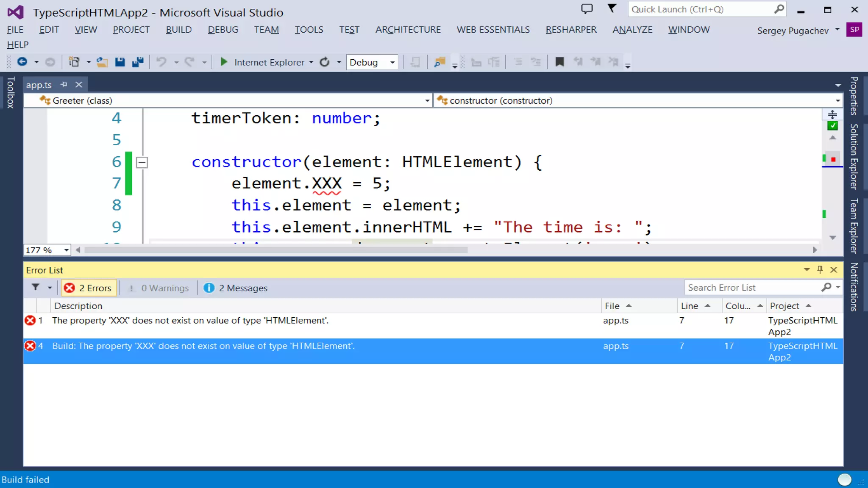Open the Solution Explorer side tab
Viewport: 868px width, 488px height.
[x=854, y=157]
